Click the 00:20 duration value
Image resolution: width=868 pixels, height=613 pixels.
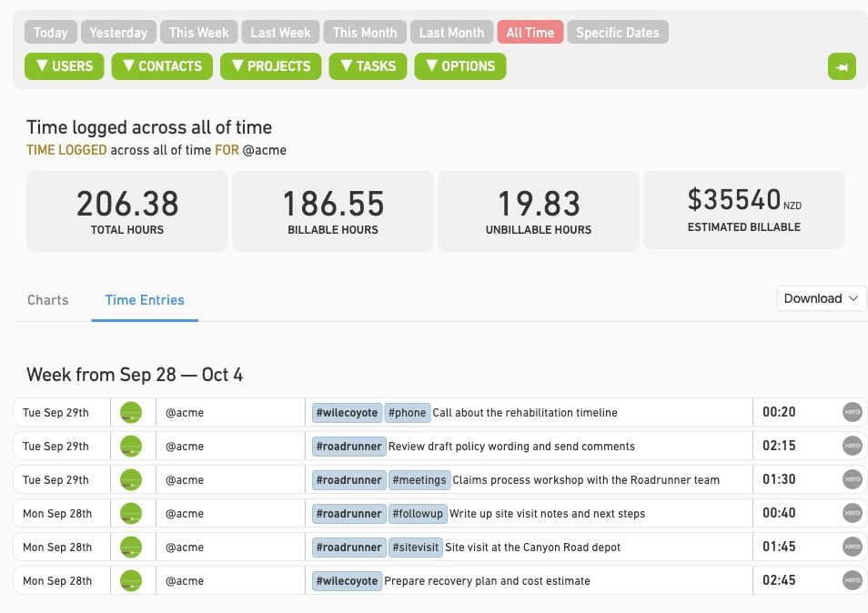(x=779, y=412)
